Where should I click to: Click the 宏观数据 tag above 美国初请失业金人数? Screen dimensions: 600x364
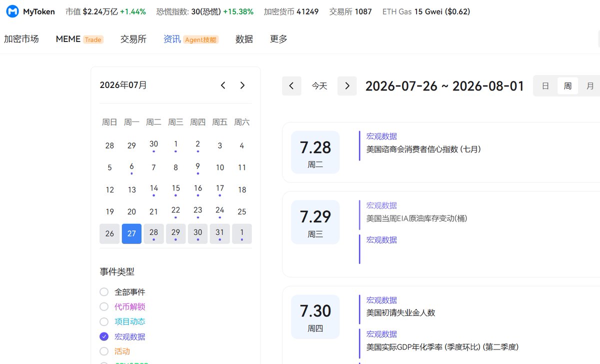381,300
